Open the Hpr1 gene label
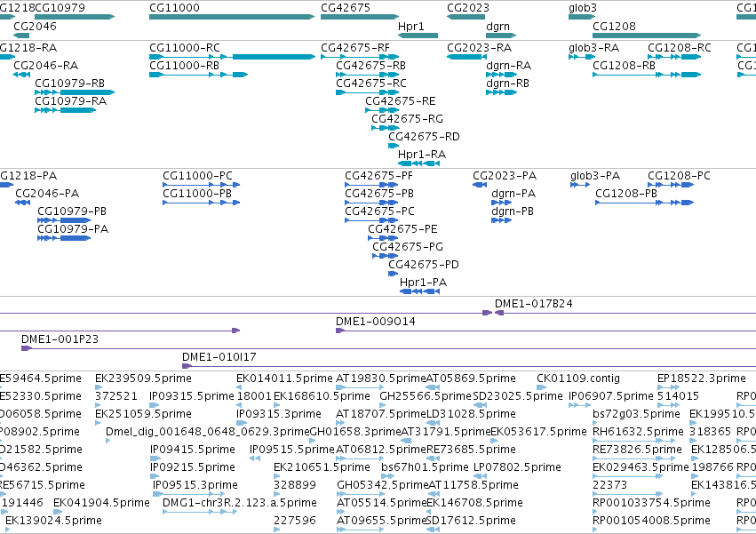The height and width of the screenshot is (534, 756). click(410, 26)
